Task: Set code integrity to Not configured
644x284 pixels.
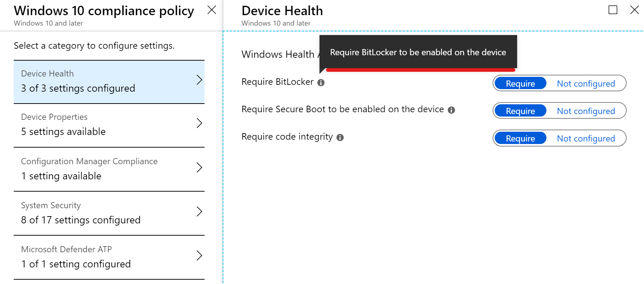Action: (586, 138)
